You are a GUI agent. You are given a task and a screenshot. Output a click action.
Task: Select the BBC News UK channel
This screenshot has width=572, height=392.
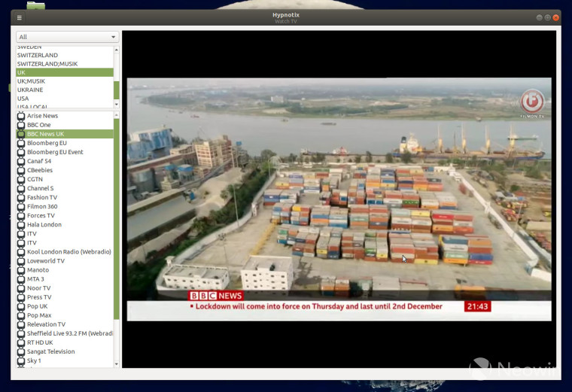point(65,134)
